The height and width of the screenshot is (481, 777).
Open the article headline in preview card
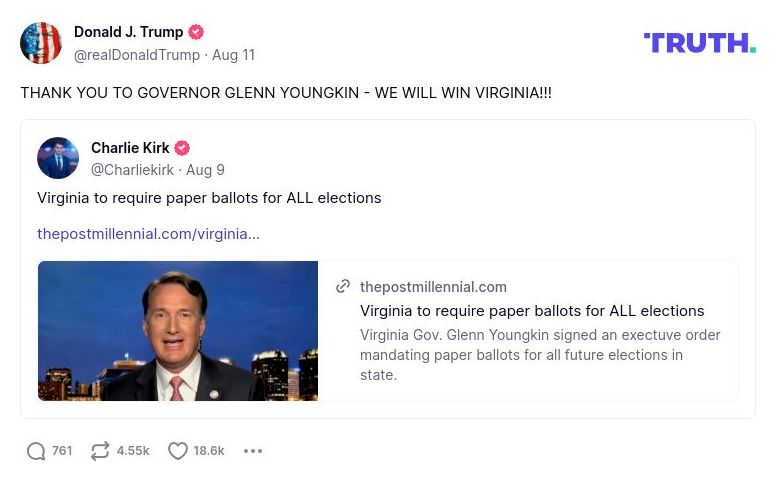(x=532, y=311)
